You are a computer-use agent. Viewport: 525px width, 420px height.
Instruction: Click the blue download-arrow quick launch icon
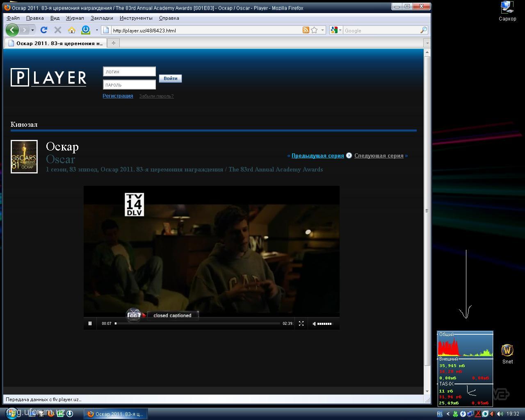(x=70, y=413)
